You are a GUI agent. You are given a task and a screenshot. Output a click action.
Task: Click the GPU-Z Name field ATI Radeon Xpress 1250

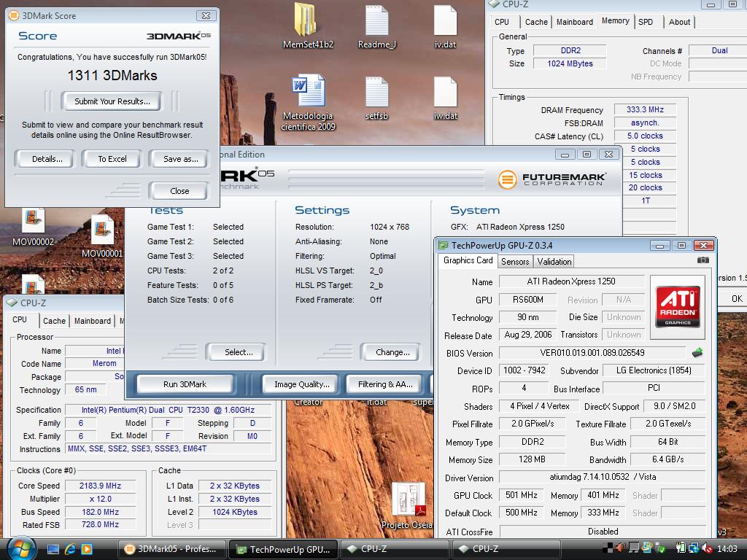pos(571,281)
